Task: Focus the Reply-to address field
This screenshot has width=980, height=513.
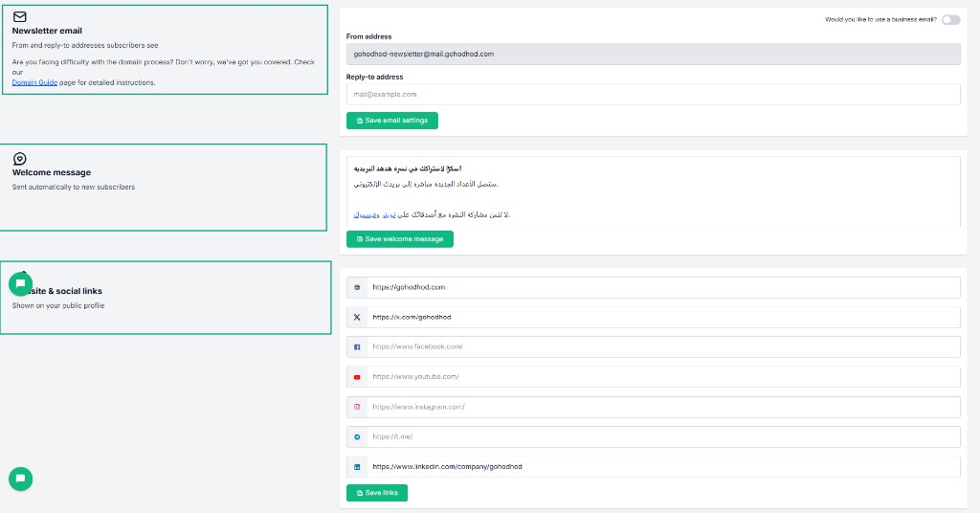Action: [653, 95]
